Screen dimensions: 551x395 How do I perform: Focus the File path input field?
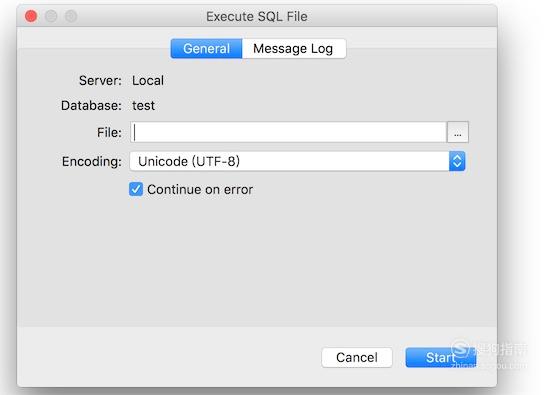coord(288,132)
